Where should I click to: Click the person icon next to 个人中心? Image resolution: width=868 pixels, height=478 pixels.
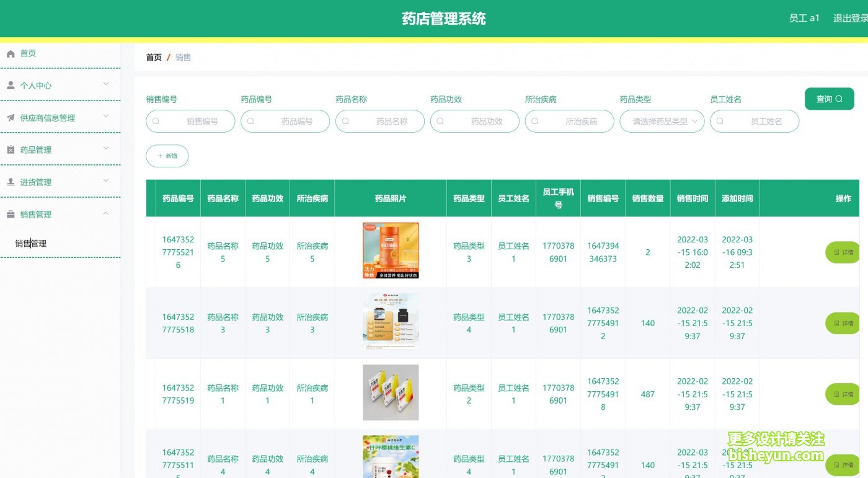(x=11, y=86)
